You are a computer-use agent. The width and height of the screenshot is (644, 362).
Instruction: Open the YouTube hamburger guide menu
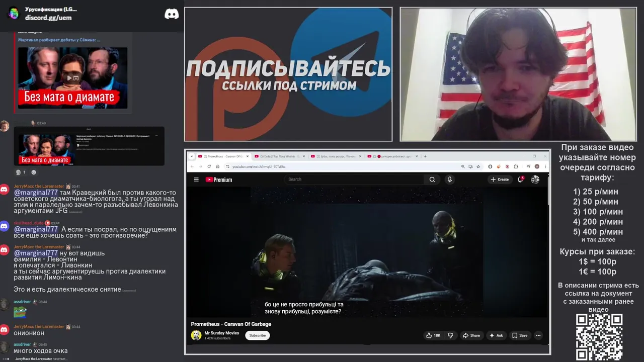pos(196,179)
